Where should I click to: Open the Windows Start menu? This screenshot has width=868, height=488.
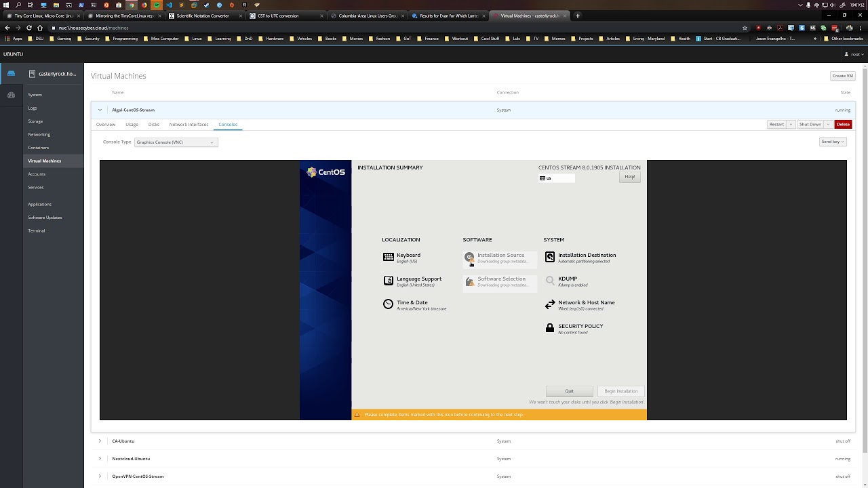click(x=6, y=5)
